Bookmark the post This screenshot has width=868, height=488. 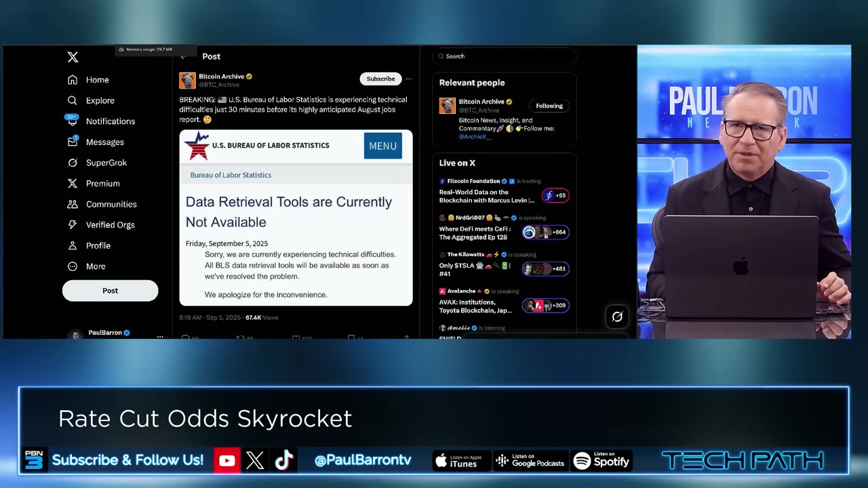tap(351, 337)
